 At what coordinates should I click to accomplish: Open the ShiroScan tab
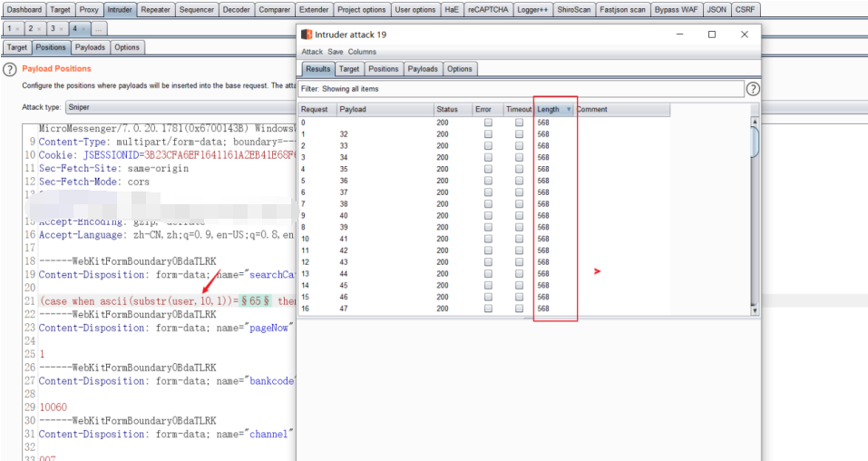pos(574,9)
